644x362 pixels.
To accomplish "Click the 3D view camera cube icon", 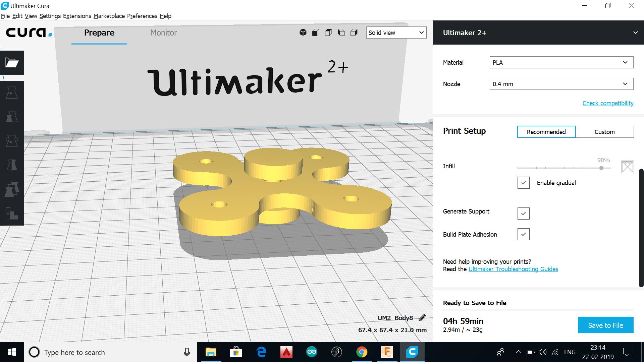I will [303, 33].
